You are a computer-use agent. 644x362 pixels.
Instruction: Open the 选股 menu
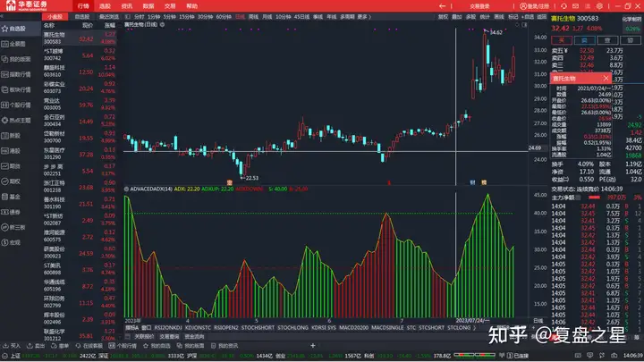pos(106,6)
